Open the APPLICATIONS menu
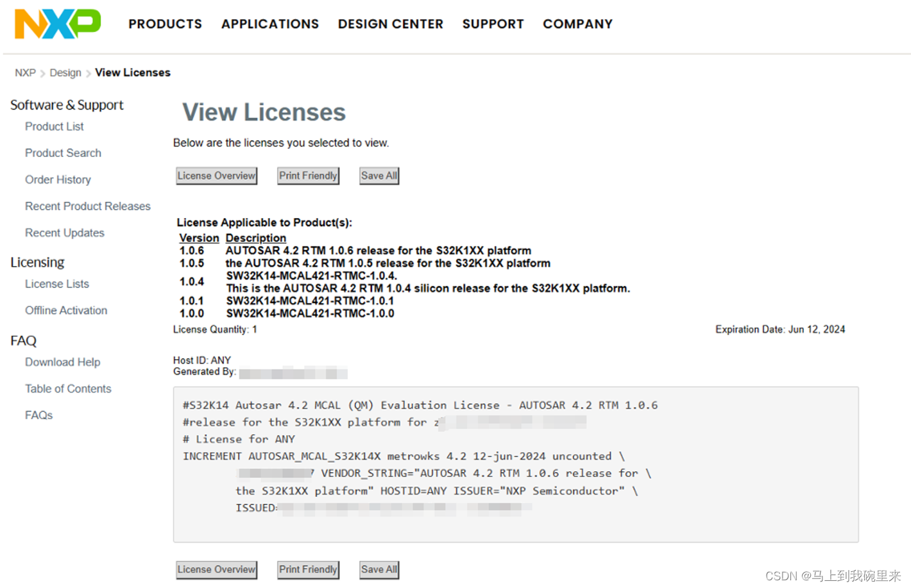This screenshot has width=911, height=588. tap(270, 24)
